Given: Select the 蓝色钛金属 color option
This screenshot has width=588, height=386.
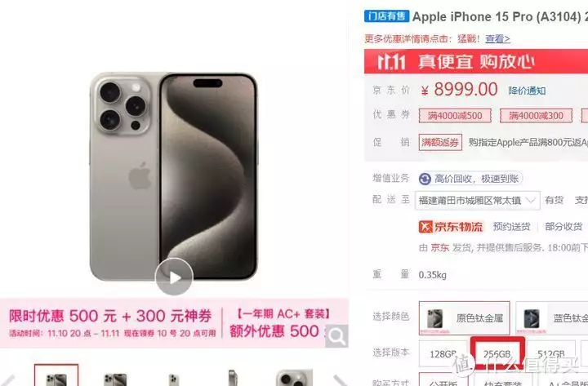Looking at the screenshot, I should click(x=552, y=317).
